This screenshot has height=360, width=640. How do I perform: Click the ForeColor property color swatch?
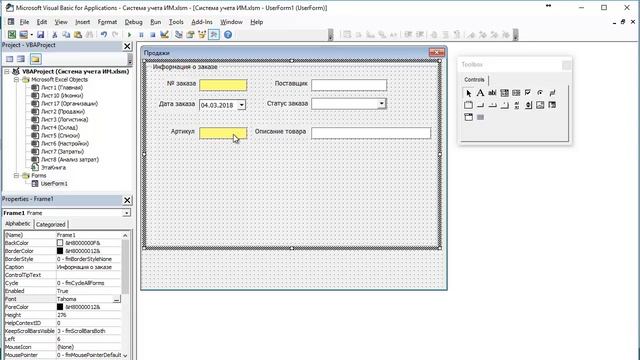(x=60, y=307)
